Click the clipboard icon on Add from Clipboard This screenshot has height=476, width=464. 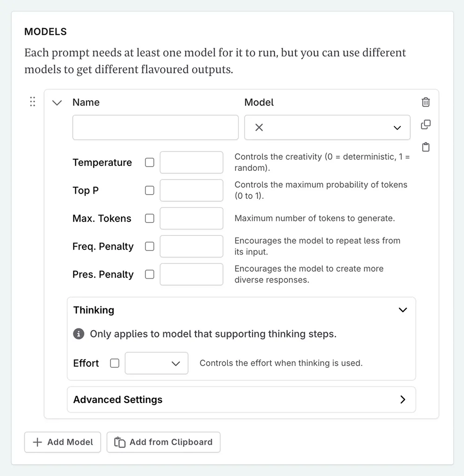coord(119,442)
